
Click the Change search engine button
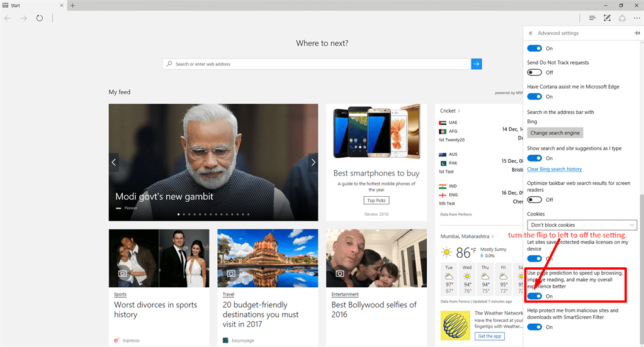(555, 133)
